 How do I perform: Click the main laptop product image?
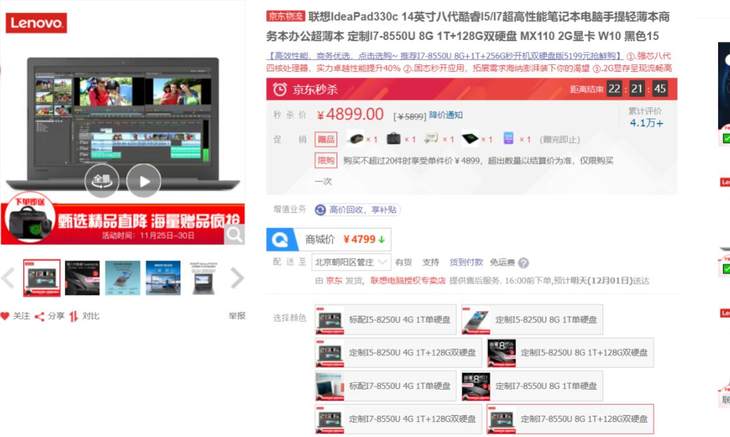[x=123, y=122]
